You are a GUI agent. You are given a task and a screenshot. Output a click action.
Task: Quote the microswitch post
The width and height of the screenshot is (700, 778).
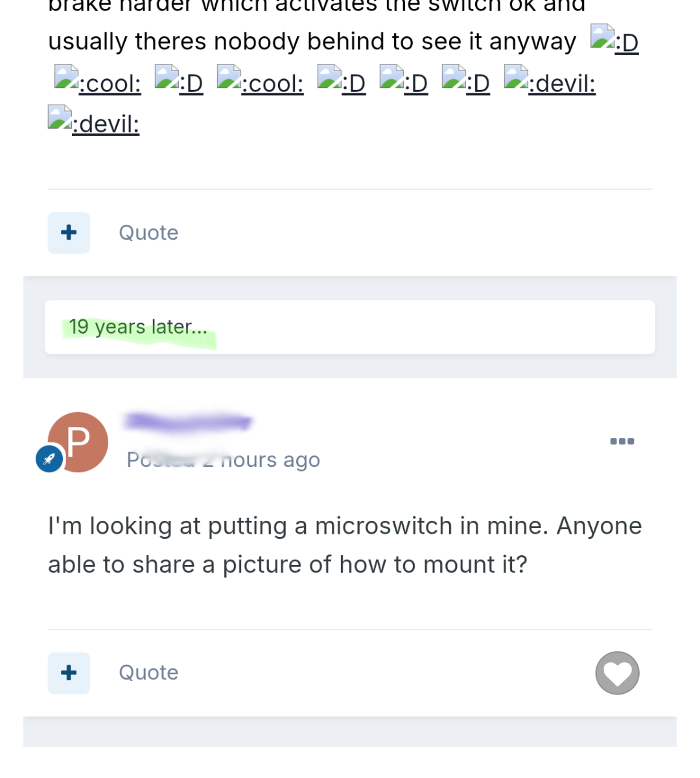click(148, 673)
